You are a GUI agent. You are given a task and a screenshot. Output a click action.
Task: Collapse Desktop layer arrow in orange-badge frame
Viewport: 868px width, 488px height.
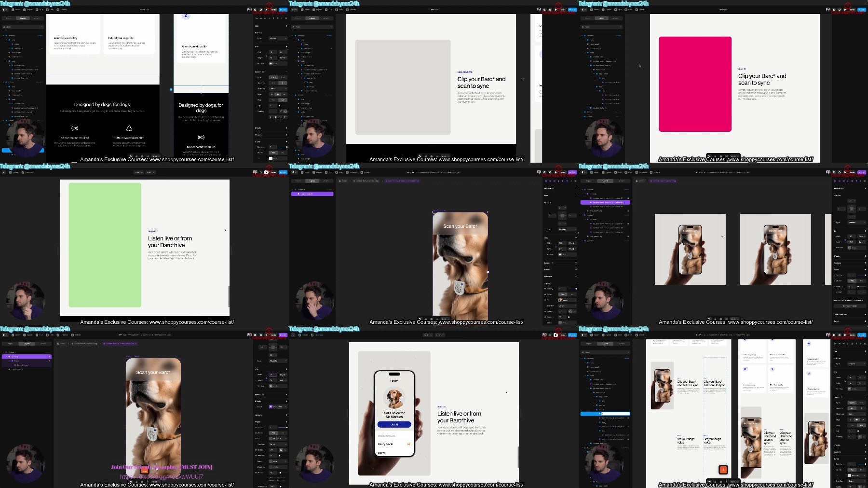(582, 359)
